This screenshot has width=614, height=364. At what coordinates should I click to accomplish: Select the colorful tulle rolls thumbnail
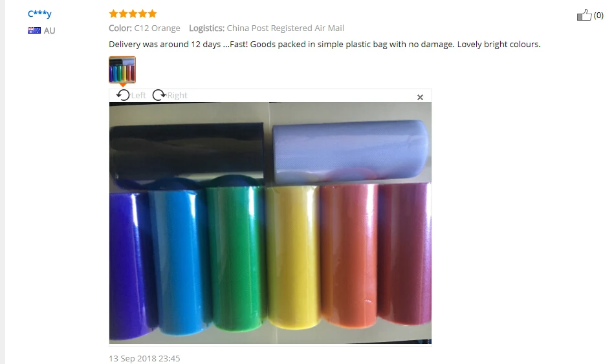pyautogui.click(x=122, y=70)
